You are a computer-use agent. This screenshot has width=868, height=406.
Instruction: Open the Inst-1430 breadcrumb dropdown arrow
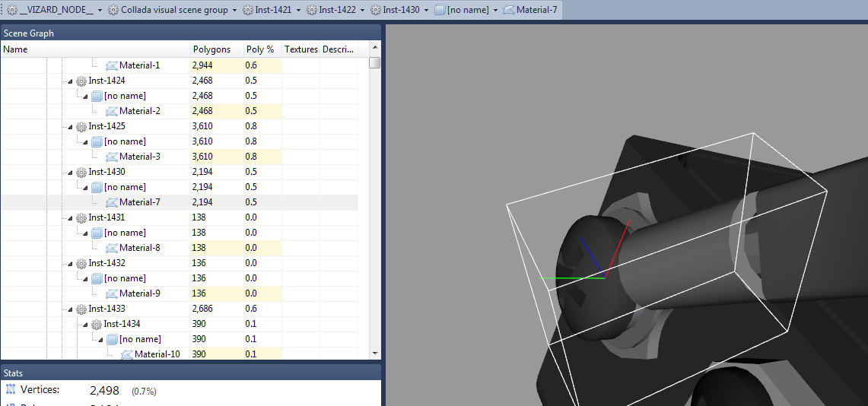[426, 11]
